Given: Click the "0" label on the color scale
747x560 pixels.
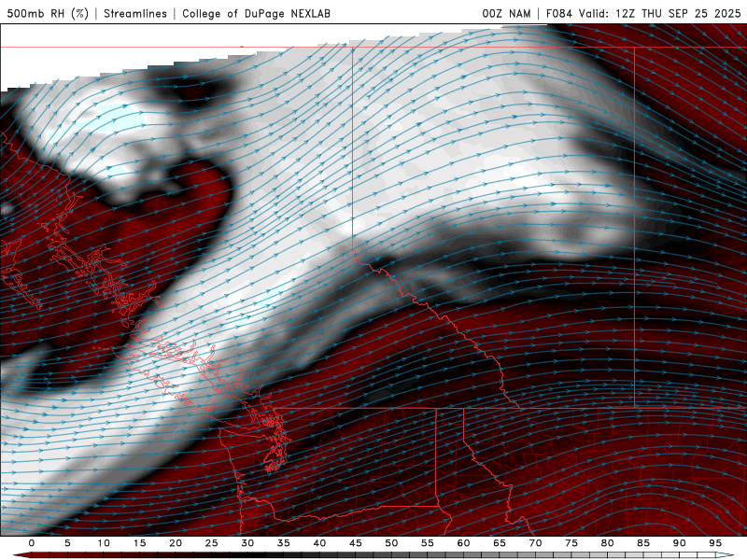Looking at the screenshot, I should 32,543.
